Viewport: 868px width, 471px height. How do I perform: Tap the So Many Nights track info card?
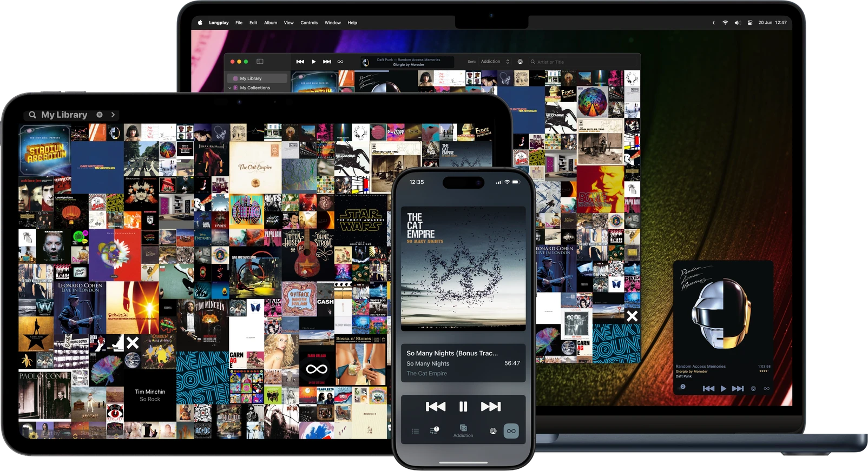463,363
